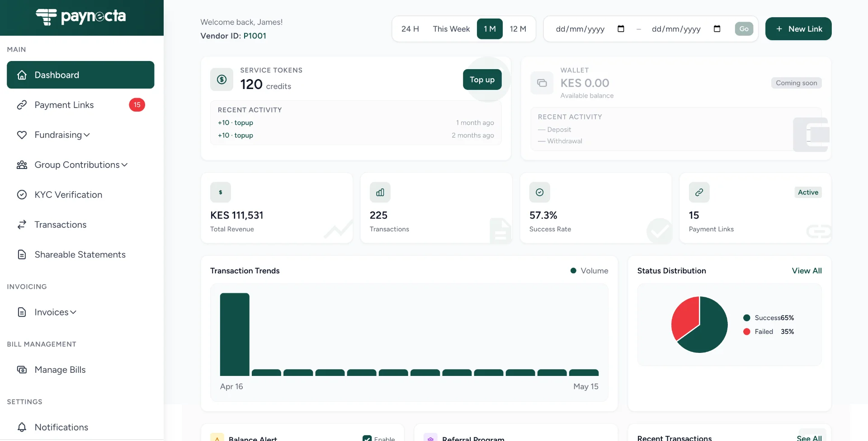Expand the Group Contributions submenu
The width and height of the screenshot is (868, 441).
click(125, 165)
